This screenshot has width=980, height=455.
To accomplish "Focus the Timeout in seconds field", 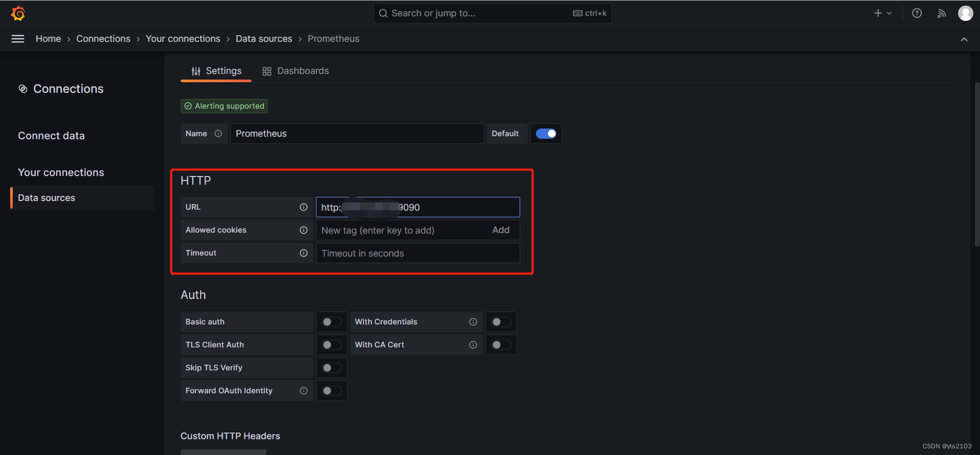I will click(x=418, y=253).
